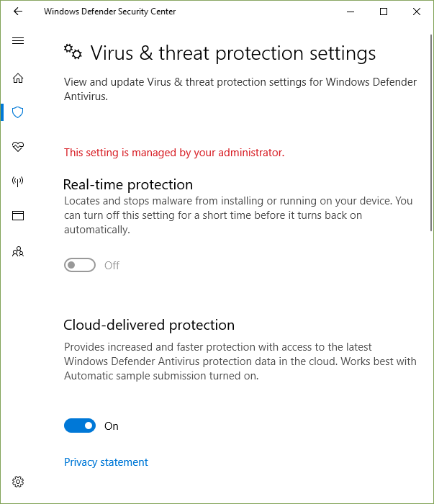Click the settings gears icon beside heading
This screenshot has width=434, height=504.
tap(73, 52)
